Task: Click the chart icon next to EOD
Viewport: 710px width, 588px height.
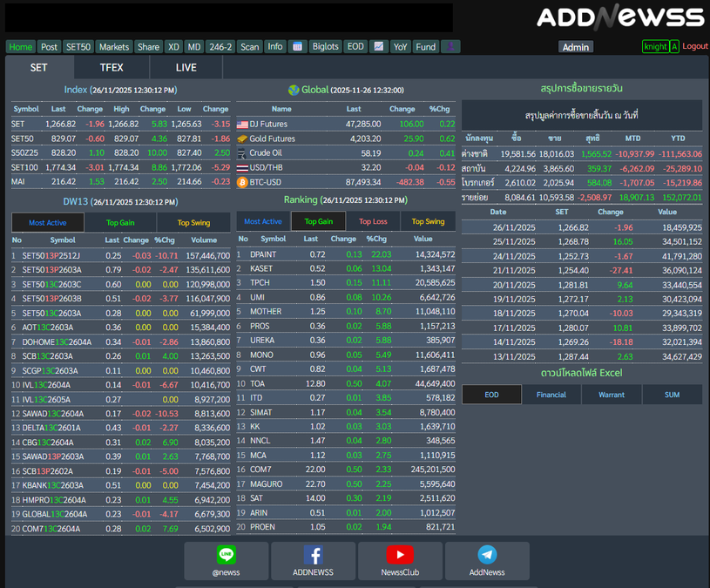Action: (379, 47)
